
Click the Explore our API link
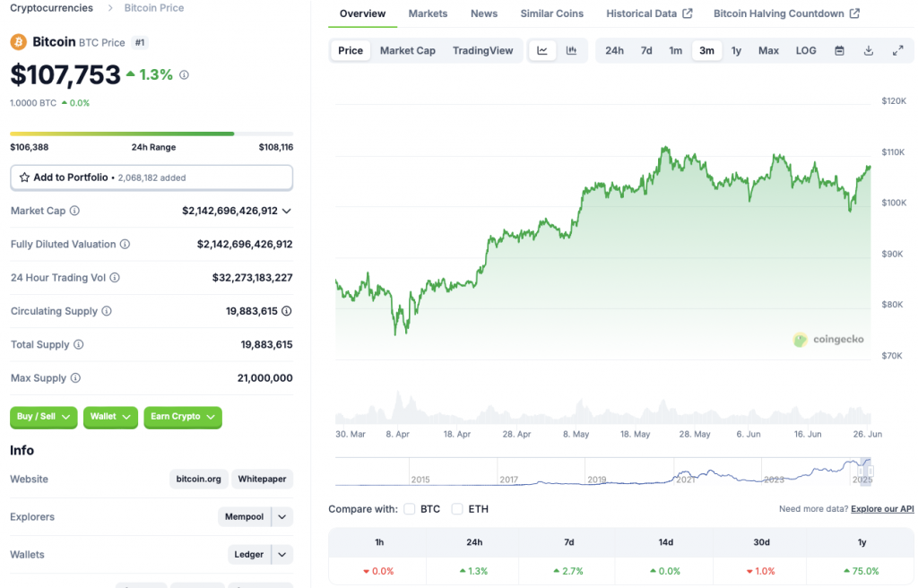[x=882, y=509]
